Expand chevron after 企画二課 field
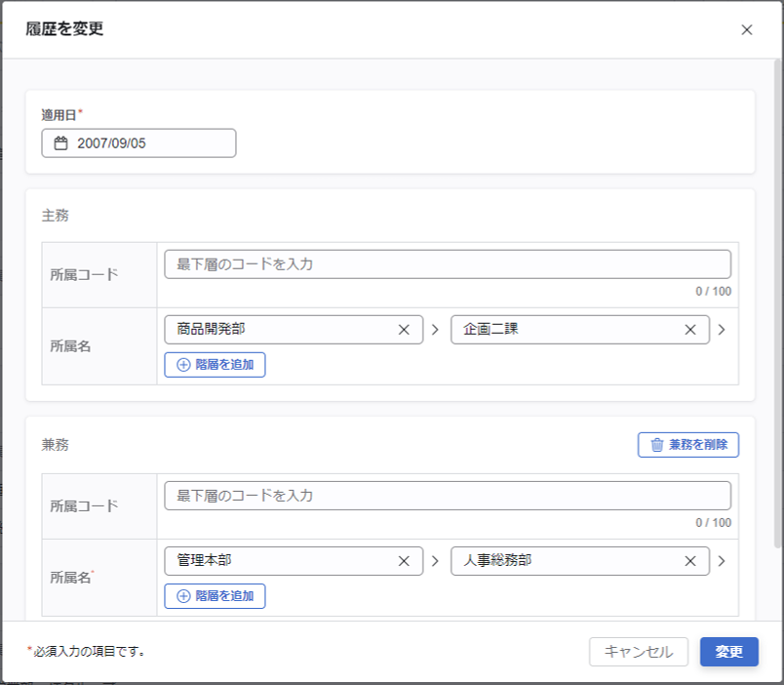The image size is (784, 685). pyautogui.click(x=722, y=330)
